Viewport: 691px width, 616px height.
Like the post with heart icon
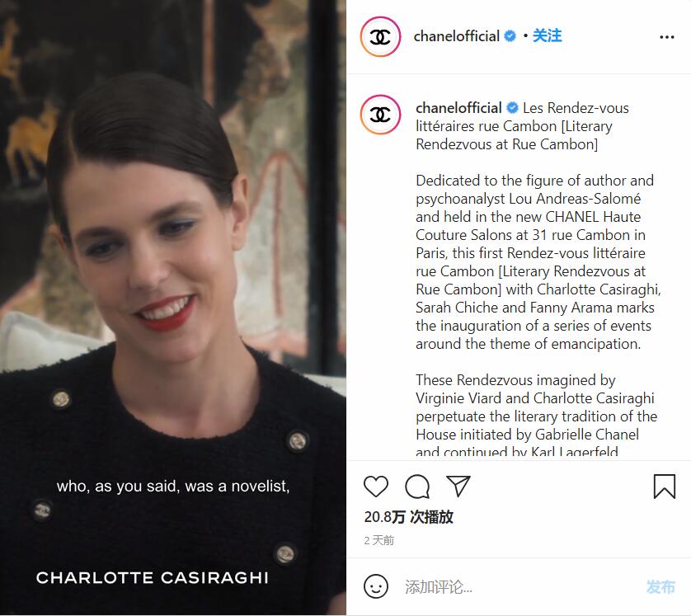pyautogui.click(x=376, y=487)
